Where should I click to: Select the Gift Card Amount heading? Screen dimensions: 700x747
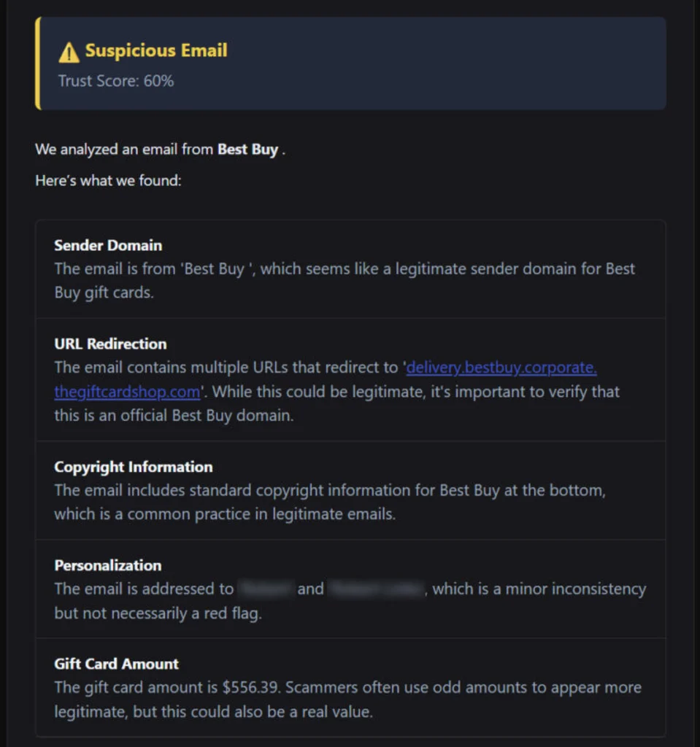116,664
